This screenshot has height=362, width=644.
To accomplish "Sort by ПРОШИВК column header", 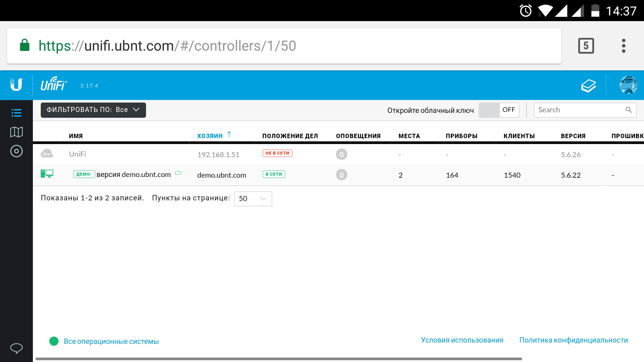I will coord(628,136).
